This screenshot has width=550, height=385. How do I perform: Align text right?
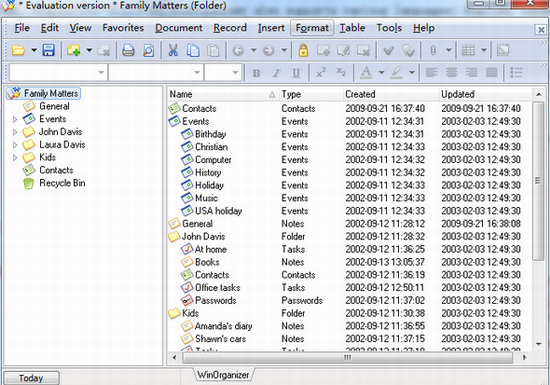coord(471,73)
